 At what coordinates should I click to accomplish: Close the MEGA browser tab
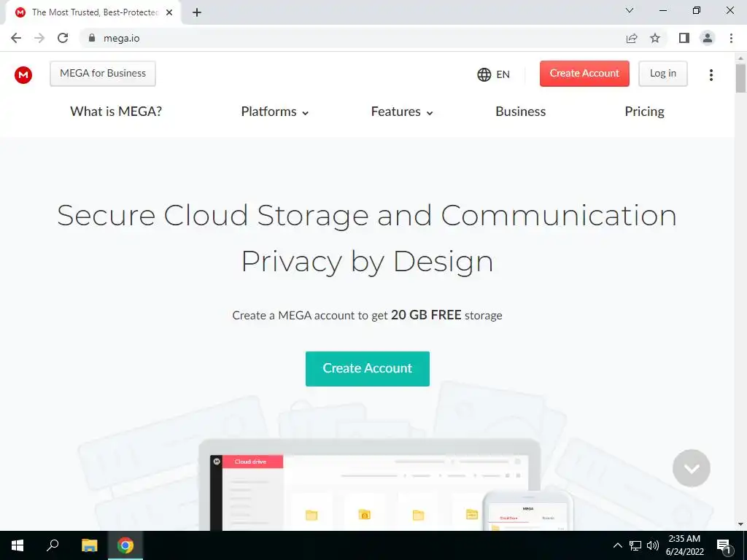(x=169, y=12)
